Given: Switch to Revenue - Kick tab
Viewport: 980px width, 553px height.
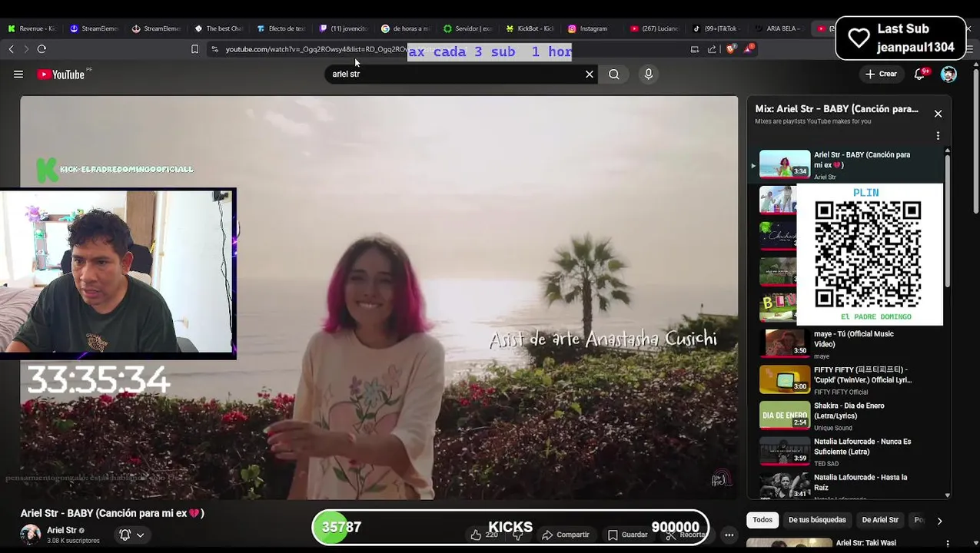Looking at the screenshot, I should (32, 28).
